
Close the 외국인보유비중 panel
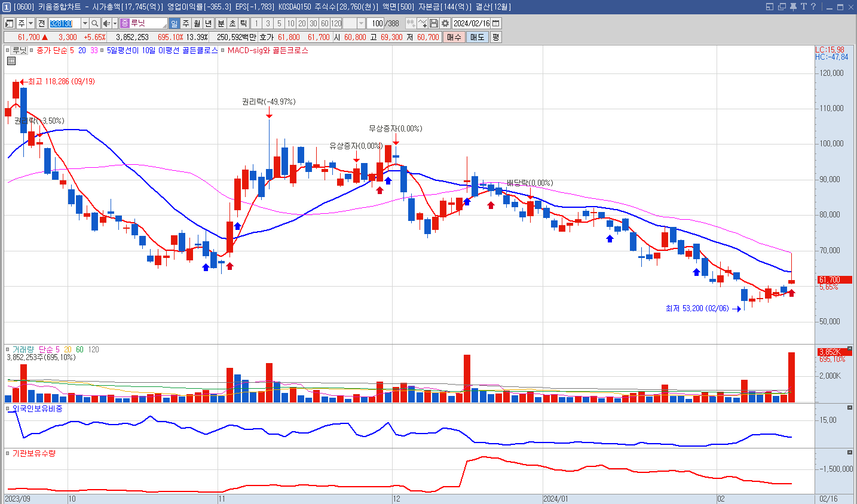click(850, 408)
